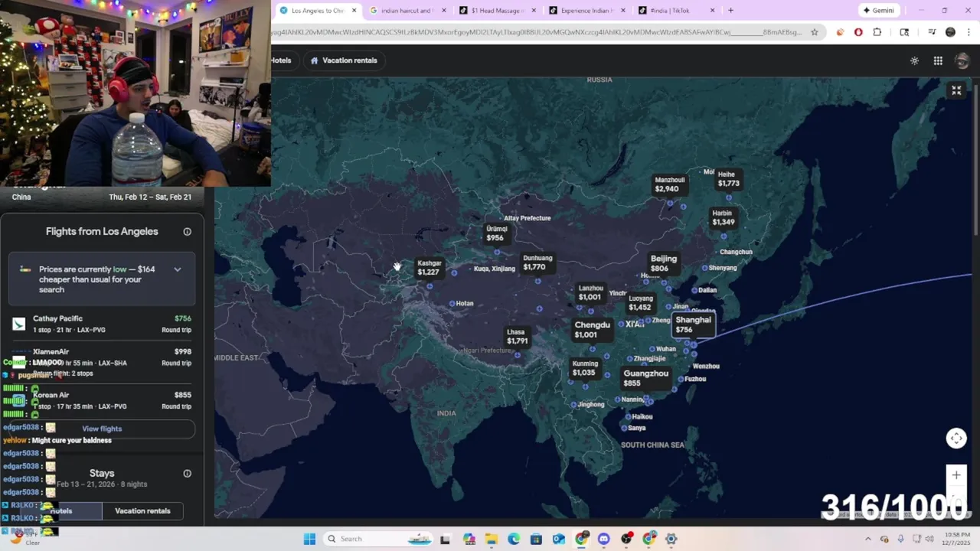Click Kunming $1,035 map marker
This screenshot has height=551, width=980.
(x=584, y=368)
